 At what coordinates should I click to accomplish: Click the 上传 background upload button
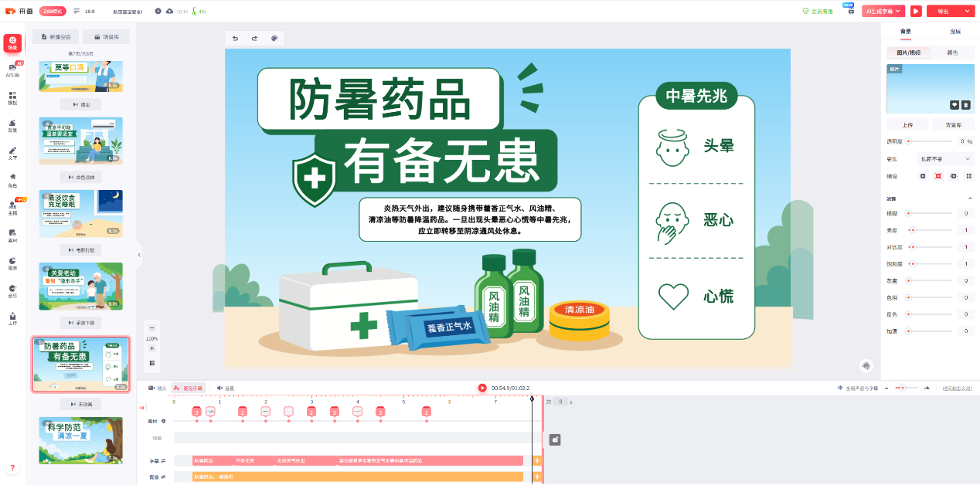pos(907,124)
